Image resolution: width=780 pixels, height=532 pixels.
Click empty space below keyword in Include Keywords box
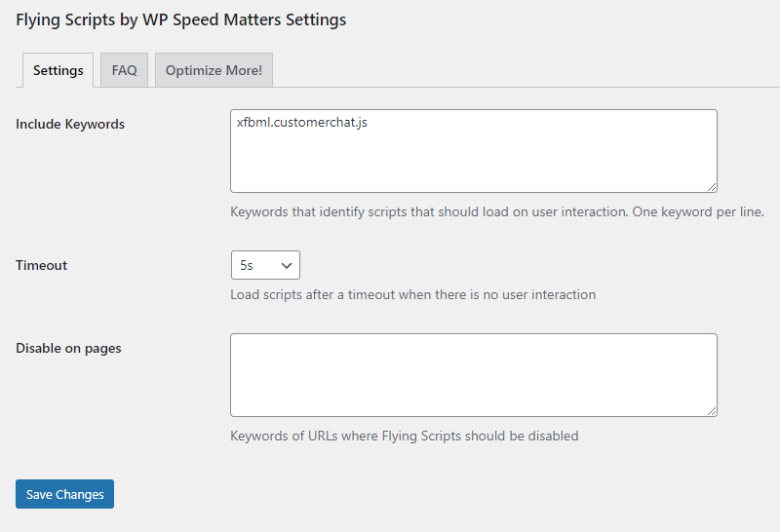click(x=473, y=164)
